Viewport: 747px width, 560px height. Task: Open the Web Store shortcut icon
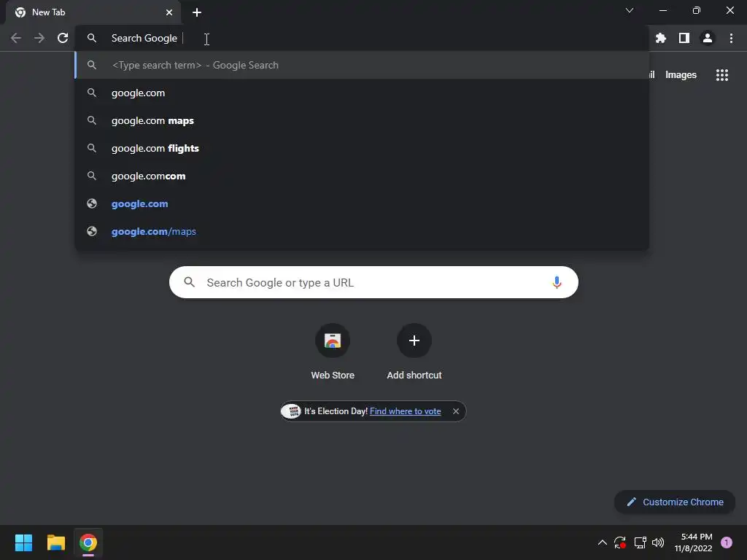tap(333, 341)
